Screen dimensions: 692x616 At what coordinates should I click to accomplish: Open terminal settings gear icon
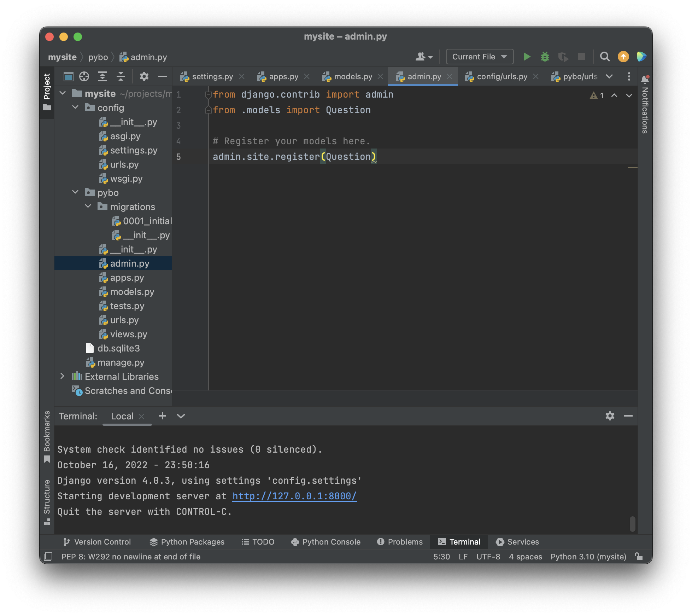point(610,416)
